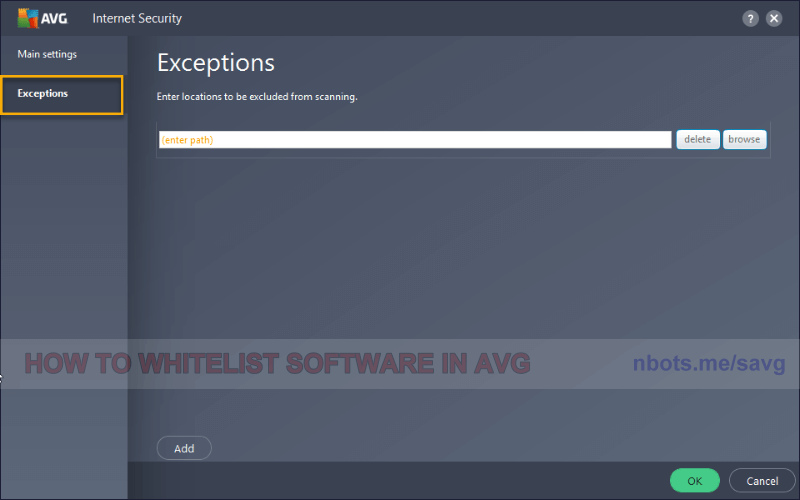Confirm with the green OK button
This screenshot has width=800, height=500.
694,481
